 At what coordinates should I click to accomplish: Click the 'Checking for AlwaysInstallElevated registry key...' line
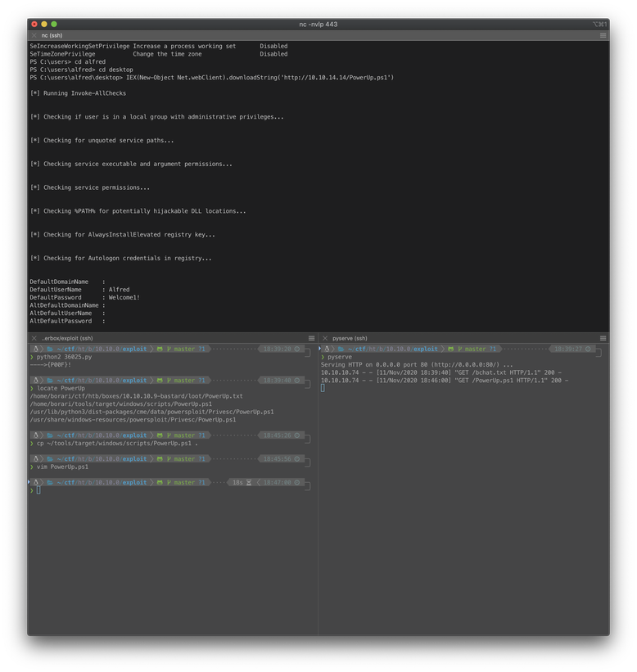tap(122, 234)
